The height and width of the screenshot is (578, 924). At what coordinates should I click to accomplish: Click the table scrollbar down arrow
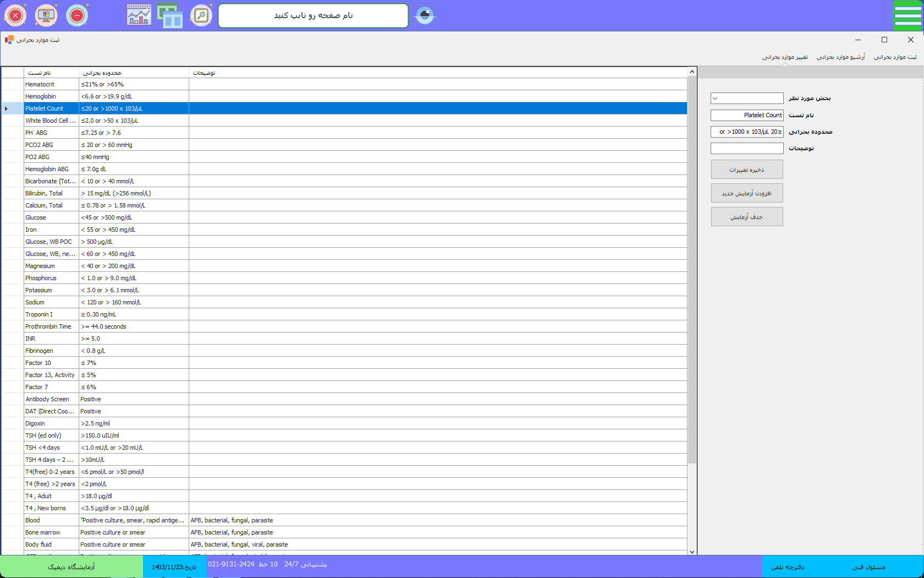tap(692, 551)
